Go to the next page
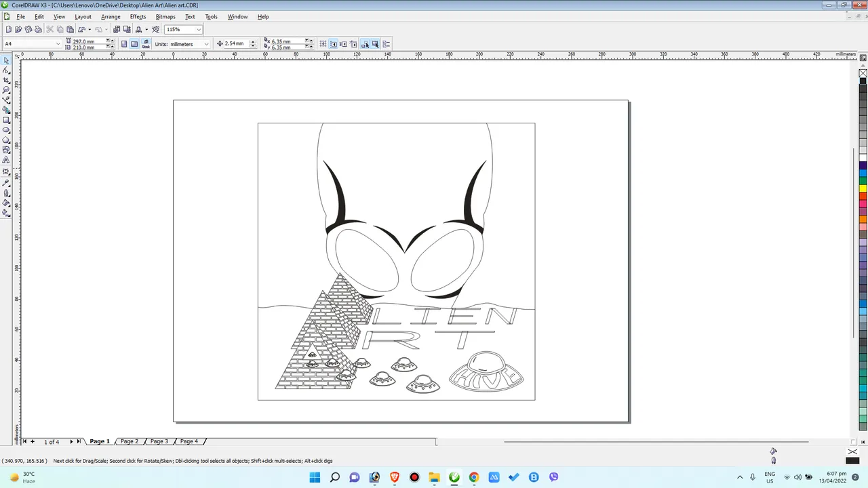The image size is (868, 488). point(71,441)
